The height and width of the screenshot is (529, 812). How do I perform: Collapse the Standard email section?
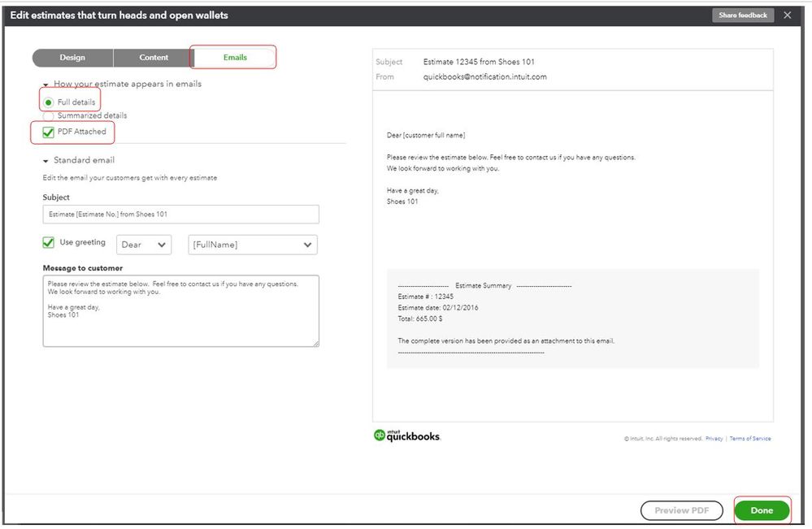point(46,161)
